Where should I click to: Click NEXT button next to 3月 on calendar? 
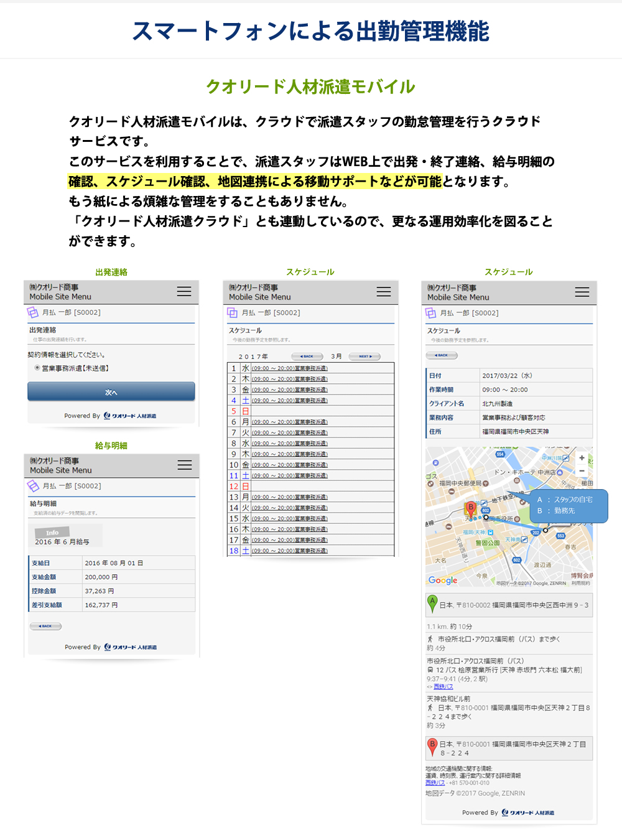coord(364,357)
